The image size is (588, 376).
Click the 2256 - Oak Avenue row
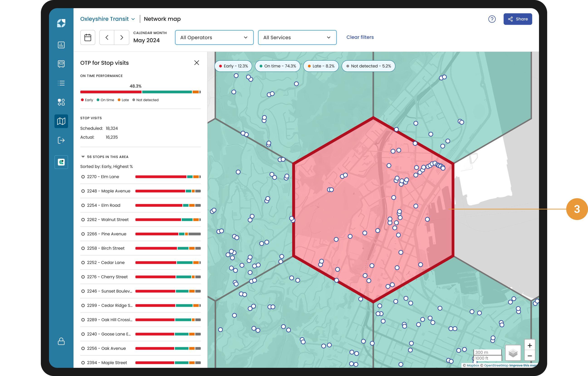[140, 348]
